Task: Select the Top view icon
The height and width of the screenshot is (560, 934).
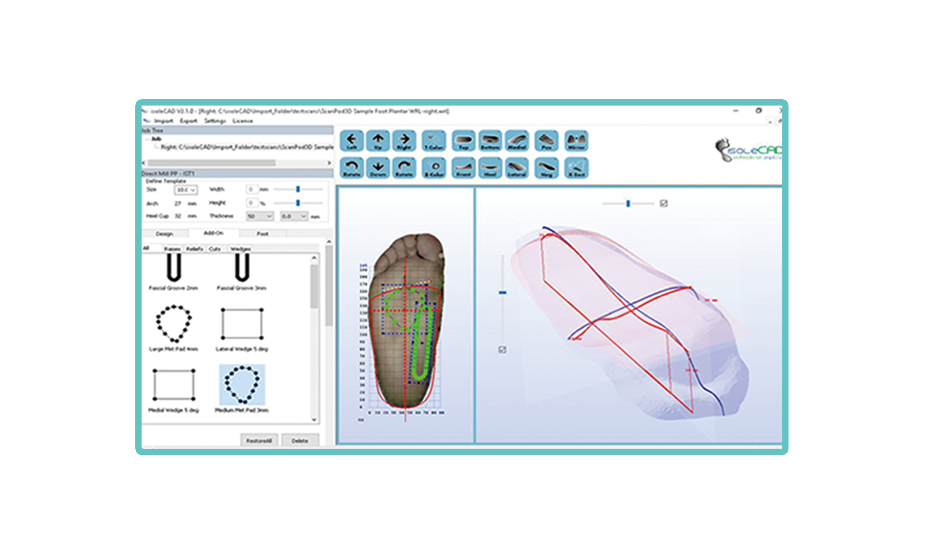Action: coord(463,141)
